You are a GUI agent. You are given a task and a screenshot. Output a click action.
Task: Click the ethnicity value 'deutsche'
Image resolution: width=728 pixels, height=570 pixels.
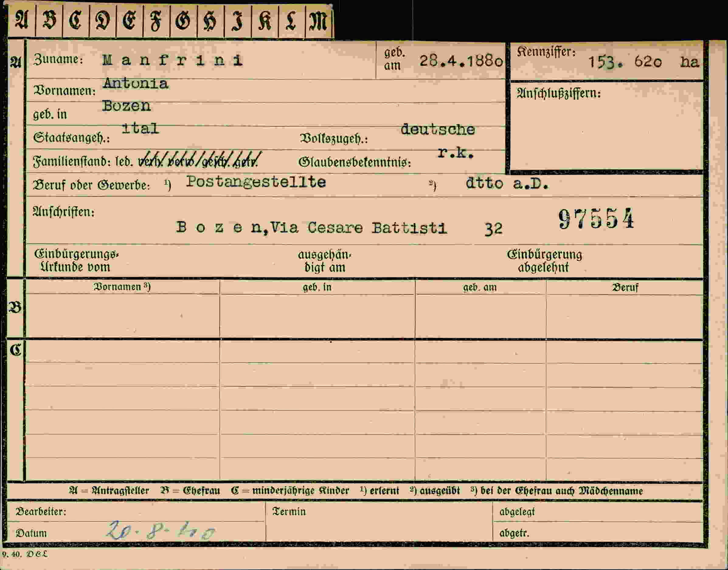coord(438,129)
